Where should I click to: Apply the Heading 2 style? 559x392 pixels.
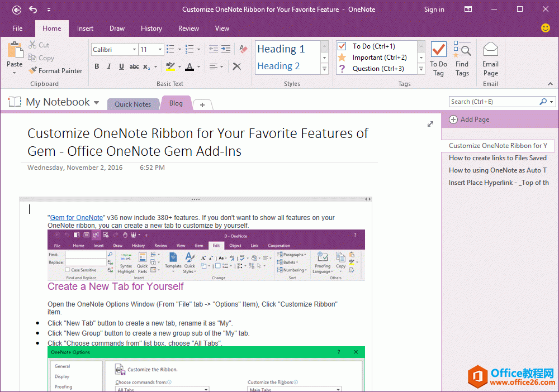[278, 66]
